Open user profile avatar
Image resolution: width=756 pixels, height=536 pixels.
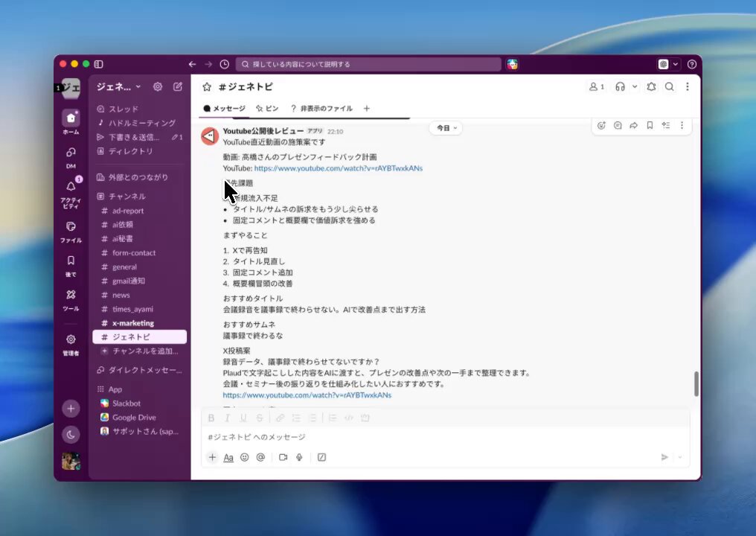[71, 461]
